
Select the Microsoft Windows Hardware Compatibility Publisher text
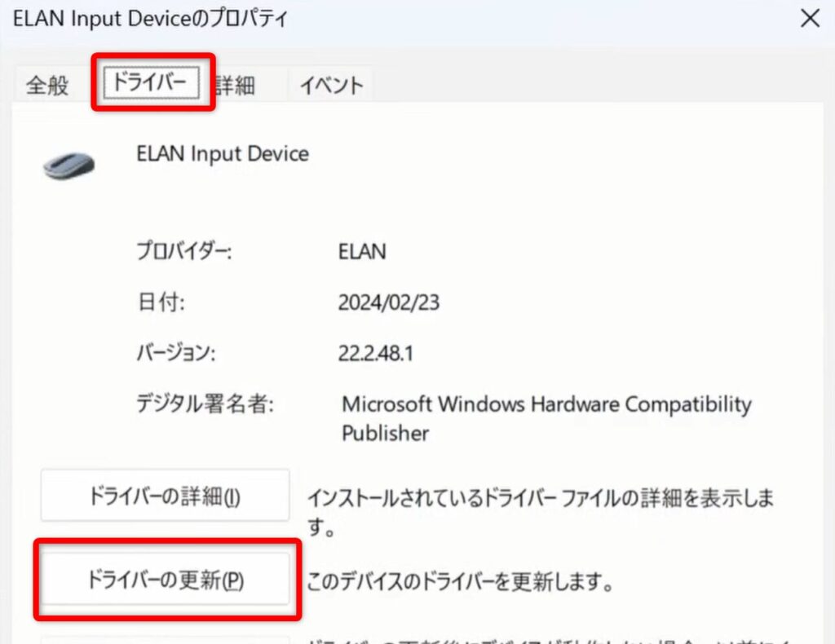546,417
